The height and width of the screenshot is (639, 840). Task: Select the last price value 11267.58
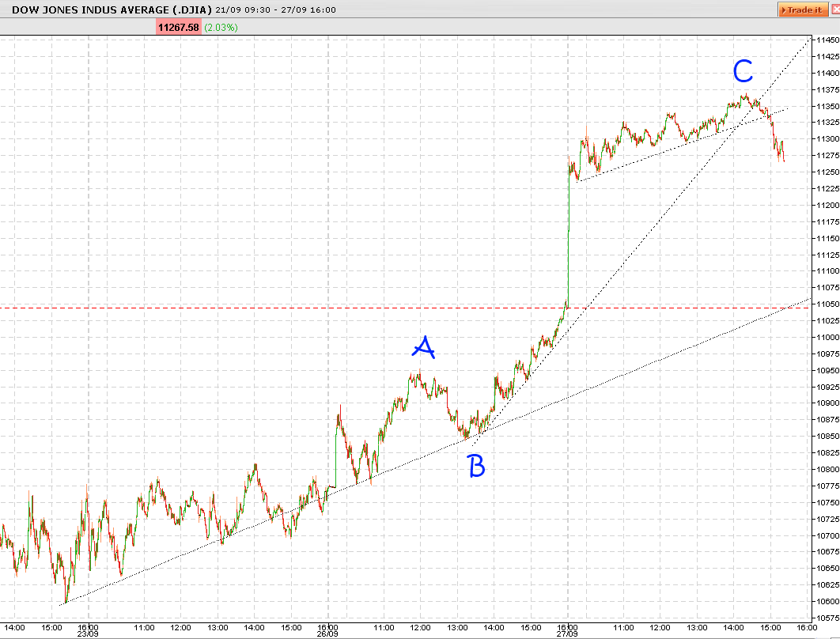click(179, 28)
